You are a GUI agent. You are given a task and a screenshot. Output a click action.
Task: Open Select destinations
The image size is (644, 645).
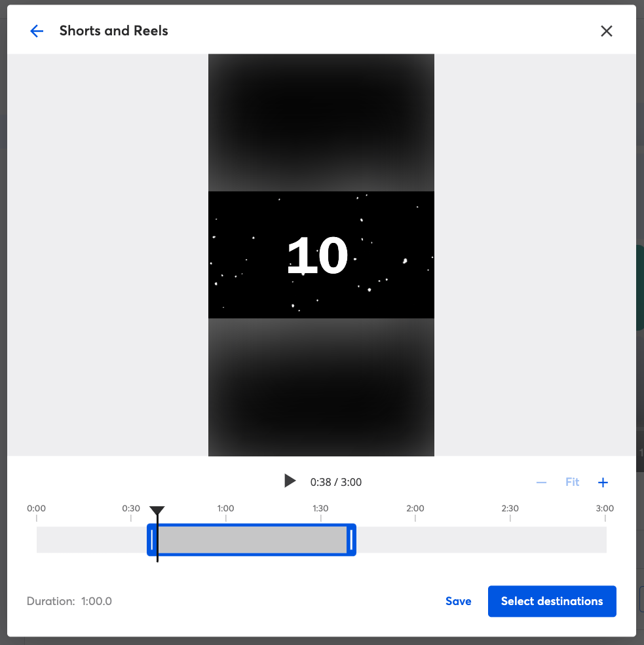[x=552, y=601]
